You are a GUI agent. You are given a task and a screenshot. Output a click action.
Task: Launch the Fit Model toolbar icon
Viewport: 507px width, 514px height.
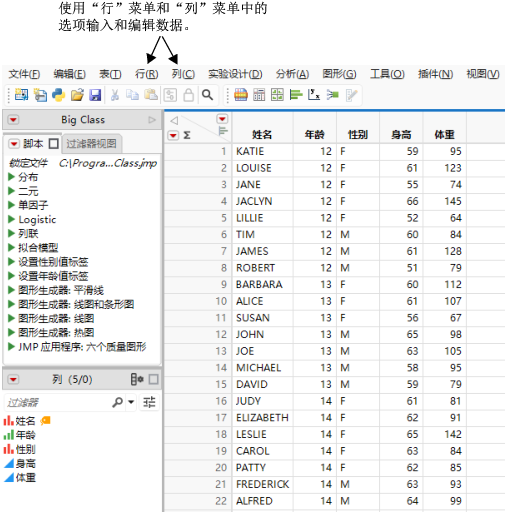click(x=332, y=95)
